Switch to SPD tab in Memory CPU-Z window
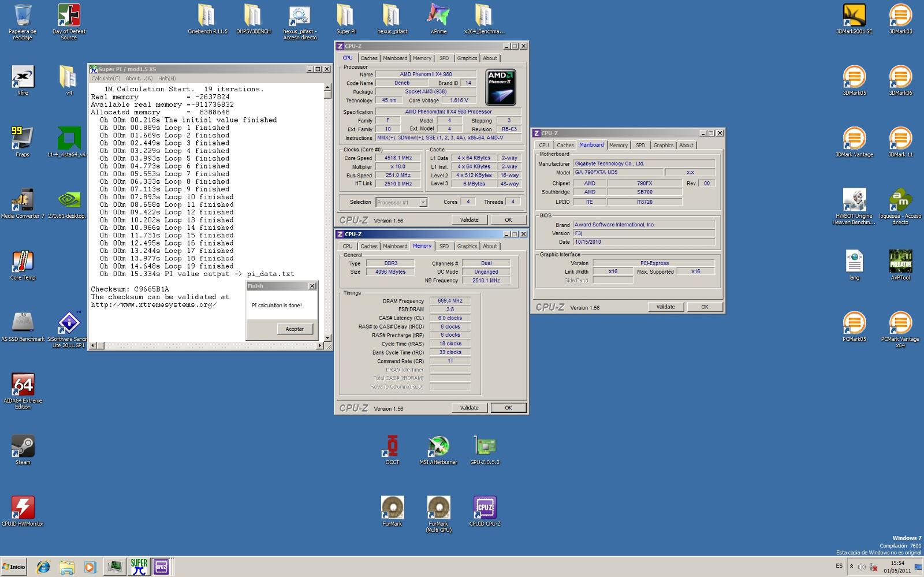This screenshot has width=924, height=577. (x=444, y=246)
